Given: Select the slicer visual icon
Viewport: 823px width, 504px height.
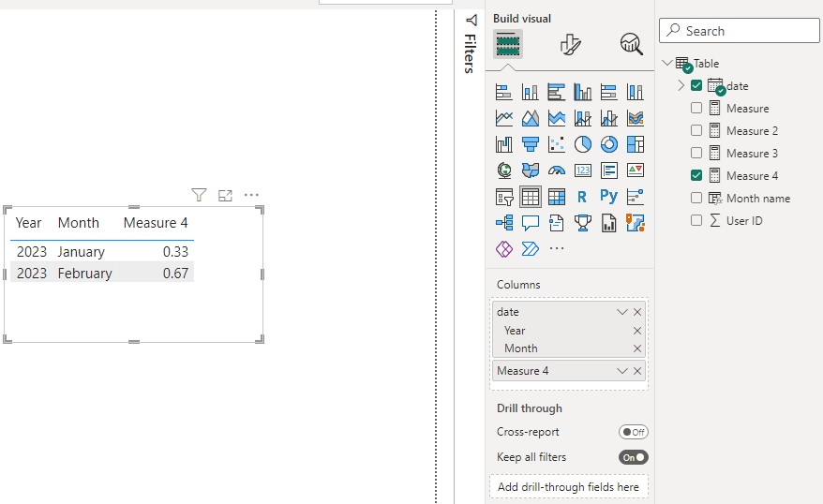Looking at the screenshot, I should pyautogui.click(x=504, y=197).
